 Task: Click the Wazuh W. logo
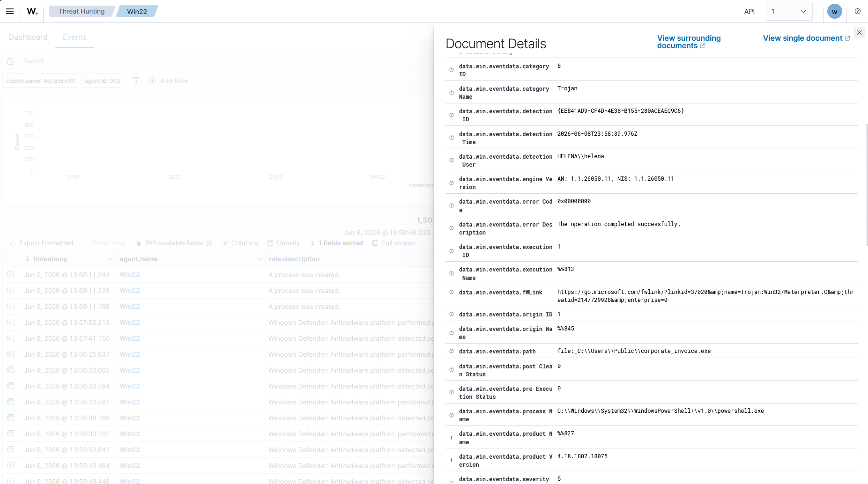tap(32, 11)
